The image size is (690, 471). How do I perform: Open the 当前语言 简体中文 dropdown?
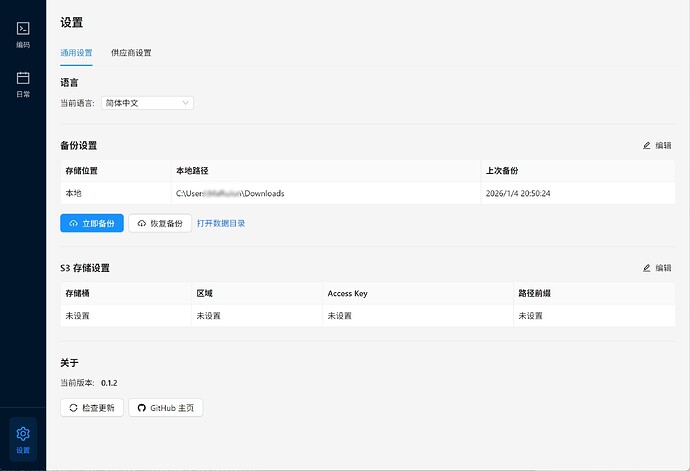coord(147,103)
